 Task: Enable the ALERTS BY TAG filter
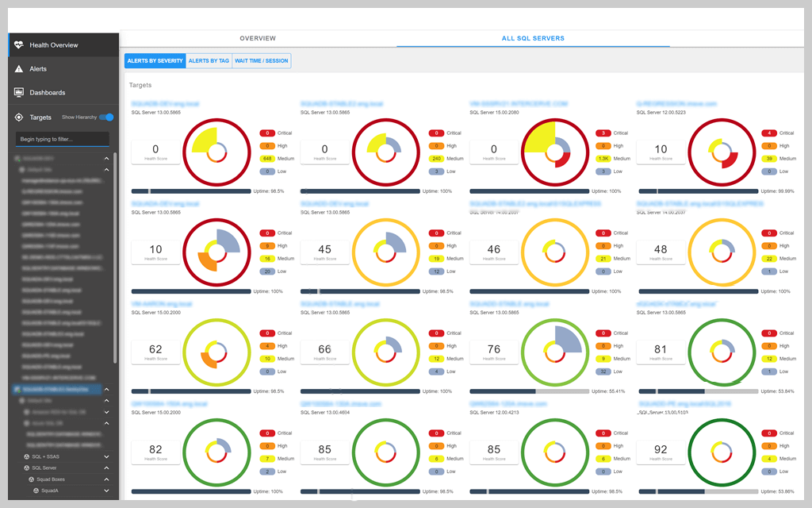point(209,60)
